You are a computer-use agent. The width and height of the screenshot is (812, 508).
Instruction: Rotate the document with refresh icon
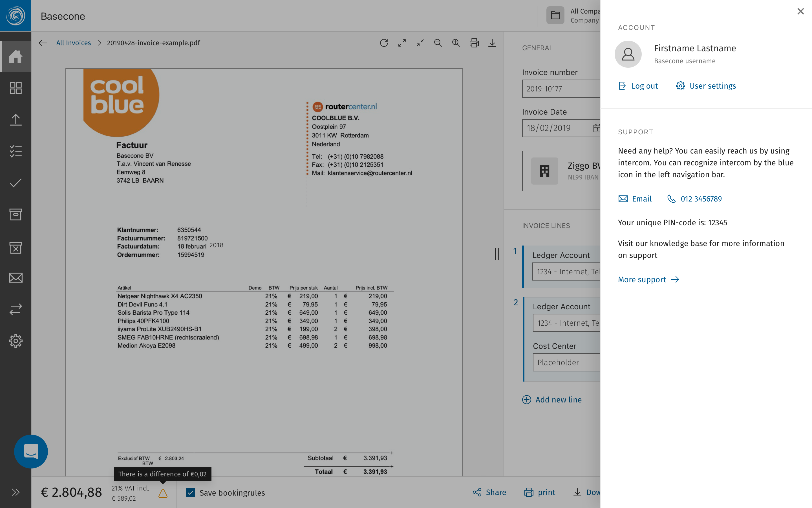coord(384,43)
